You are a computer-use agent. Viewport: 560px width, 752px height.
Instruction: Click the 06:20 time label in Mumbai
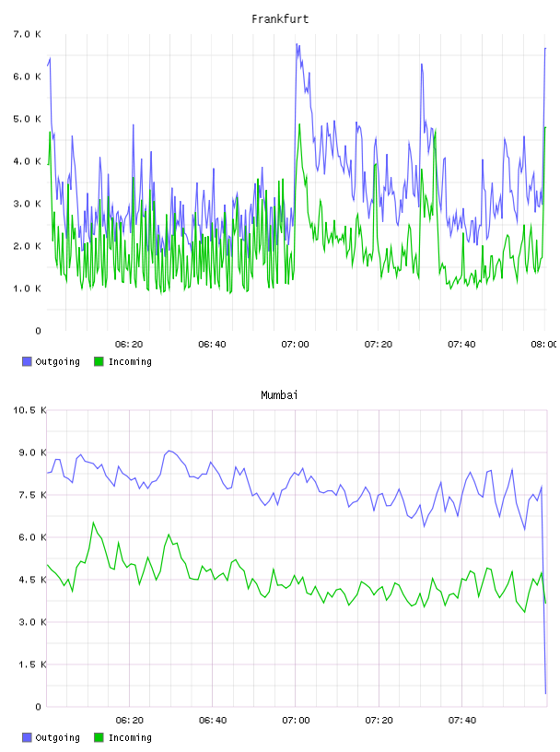point(130,721)
